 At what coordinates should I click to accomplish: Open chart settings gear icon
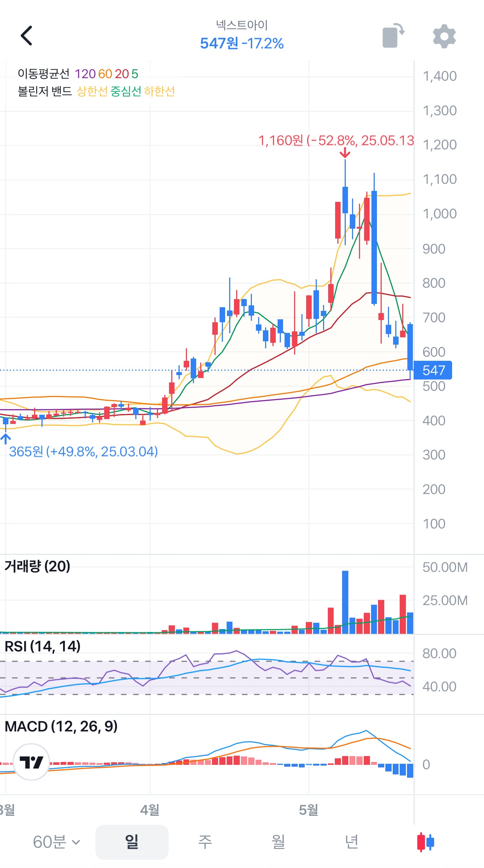click(444, 36)
